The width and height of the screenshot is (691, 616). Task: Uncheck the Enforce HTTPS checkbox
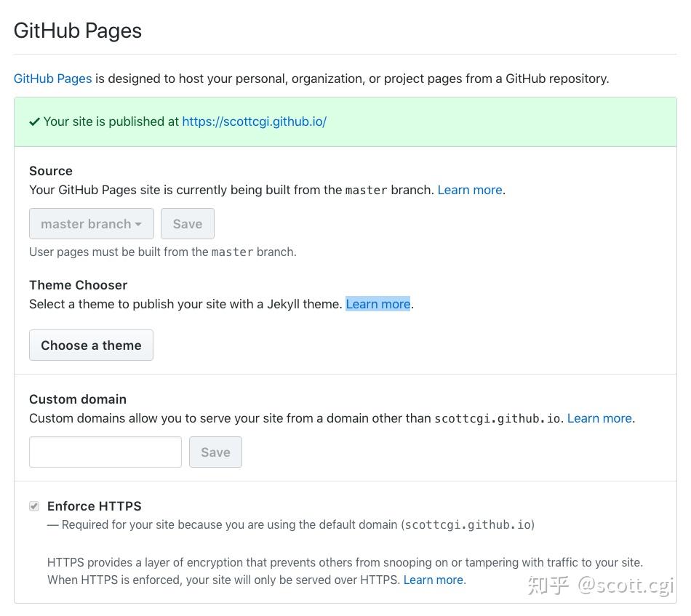click(x=34, y=505)
